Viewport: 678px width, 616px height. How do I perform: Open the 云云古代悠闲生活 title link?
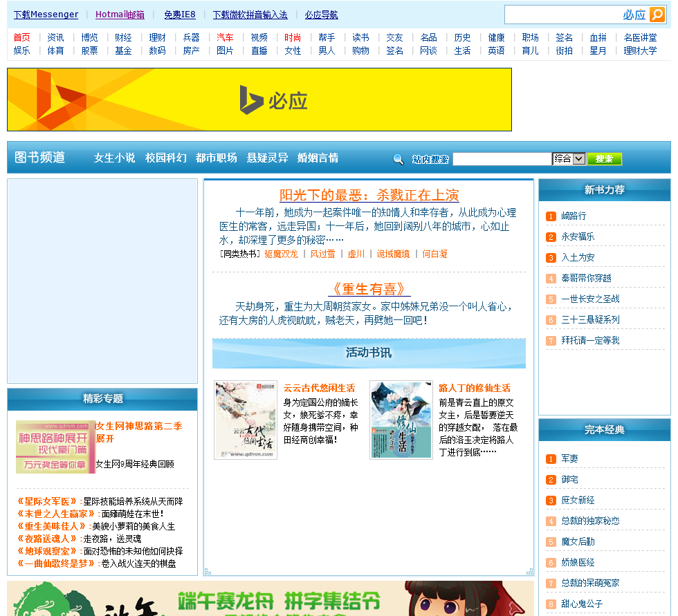(x=319, y=388)
